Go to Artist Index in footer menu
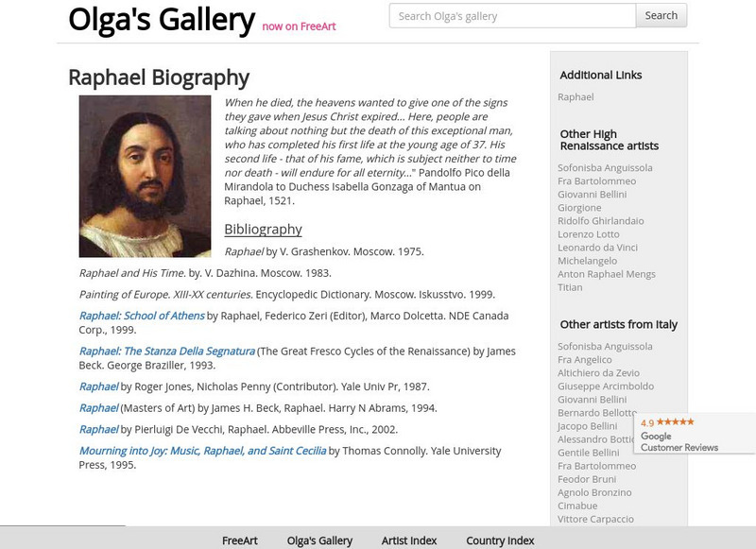 [x=409, y=540]
